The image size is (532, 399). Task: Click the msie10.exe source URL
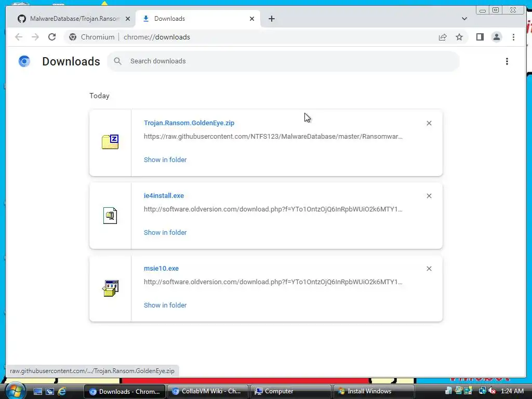click(273, 282)
